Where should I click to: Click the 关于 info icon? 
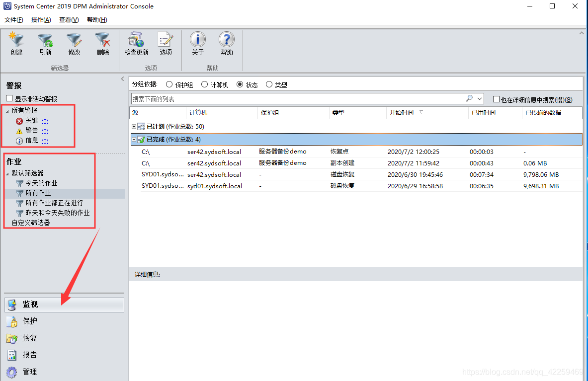[x=198, y=39]
